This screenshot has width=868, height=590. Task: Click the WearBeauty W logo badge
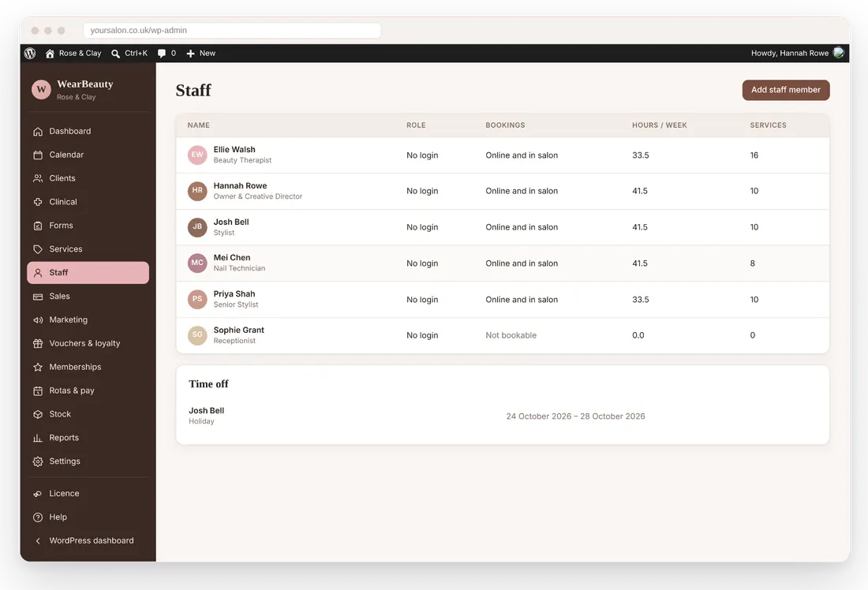[x=41, y=90]
